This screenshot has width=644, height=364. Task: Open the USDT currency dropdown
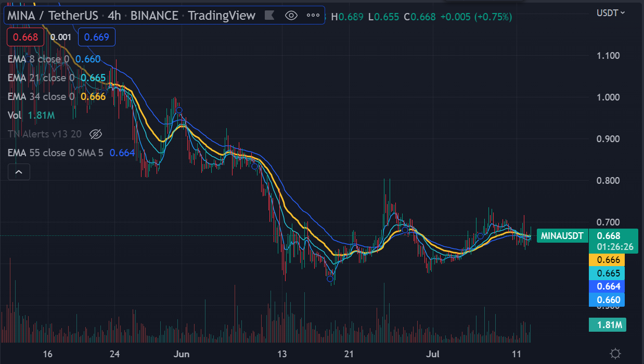(x=611, y=12)
